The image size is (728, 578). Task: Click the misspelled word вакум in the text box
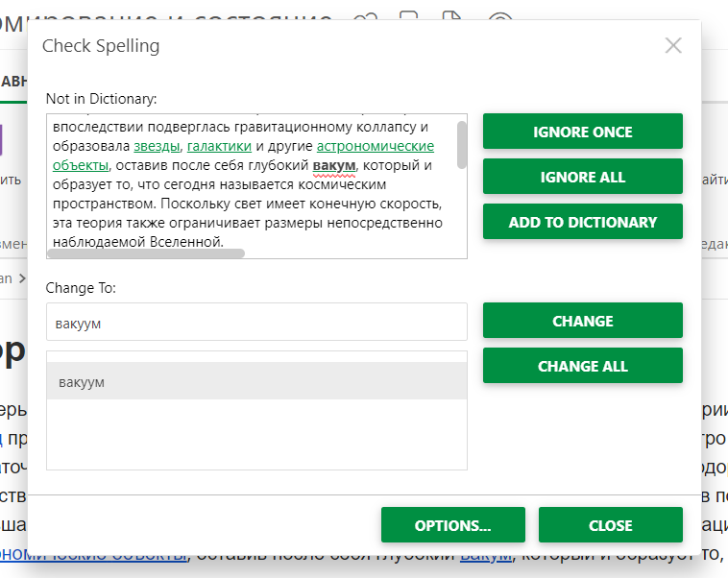[x=334, y=165]
